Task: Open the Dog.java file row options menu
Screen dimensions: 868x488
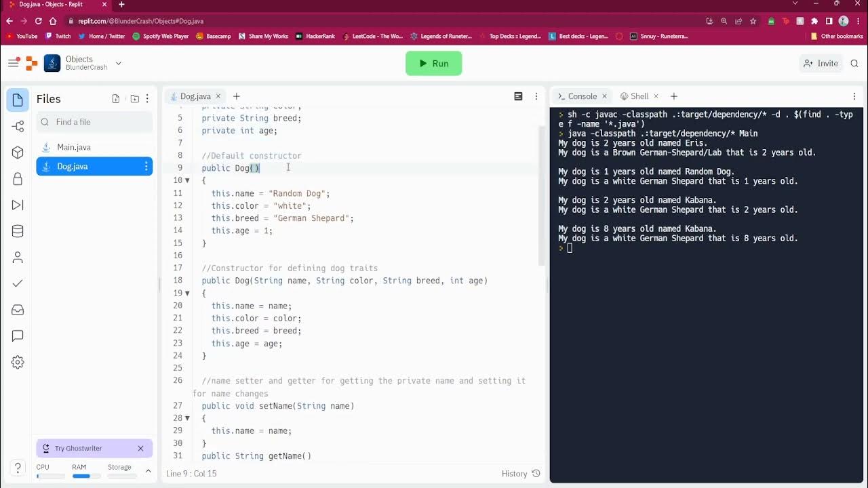Action: pos(146,166)
